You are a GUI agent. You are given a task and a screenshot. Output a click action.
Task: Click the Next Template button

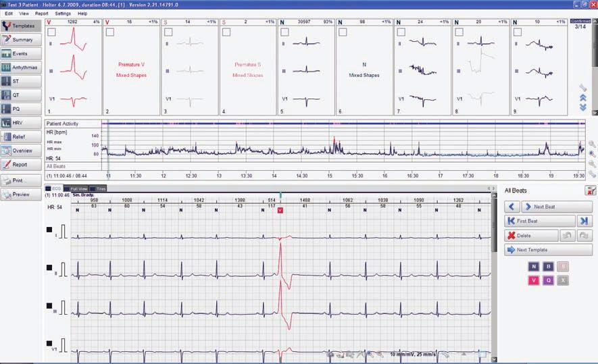coord(549,250)
